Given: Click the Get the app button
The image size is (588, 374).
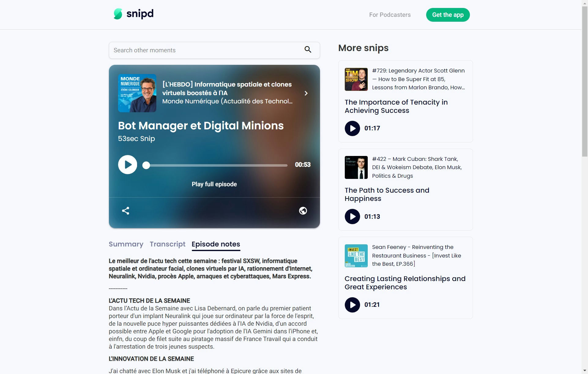Looking at the screenshot, I should tap(448, 15).
